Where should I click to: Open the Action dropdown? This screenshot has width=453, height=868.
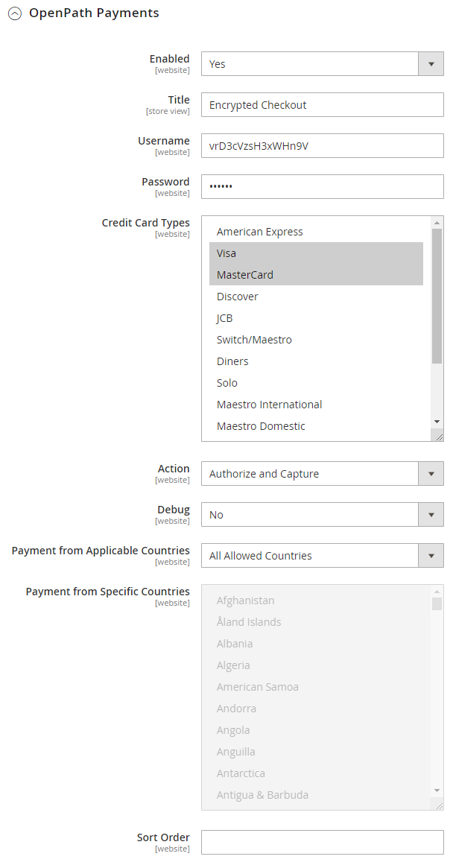323,473
